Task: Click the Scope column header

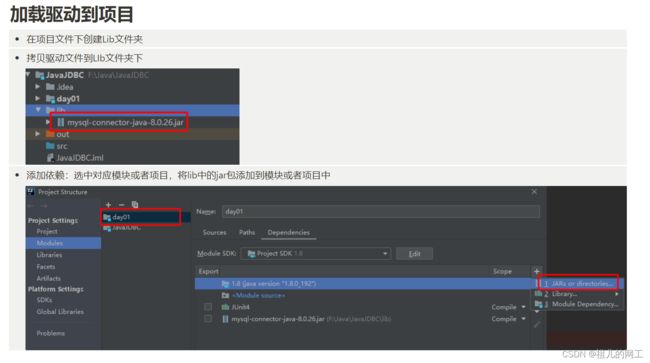Action: click(x=502, y=271)
